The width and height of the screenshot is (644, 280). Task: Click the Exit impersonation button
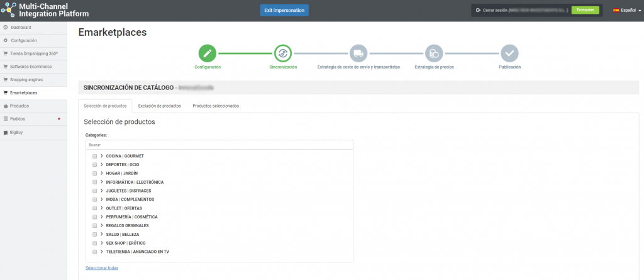[284, 11]
